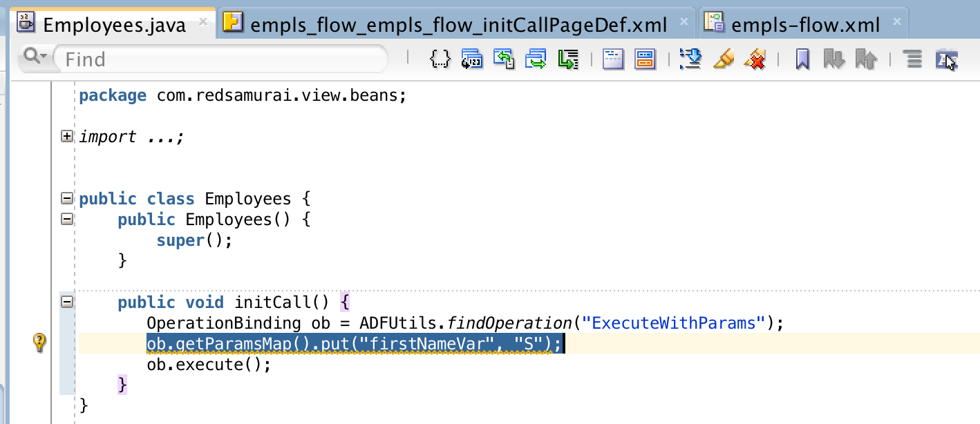The width and height of the screenshot is (980, 424).
Task: Click the back navigation arrow icon
Action: (505, 59)
